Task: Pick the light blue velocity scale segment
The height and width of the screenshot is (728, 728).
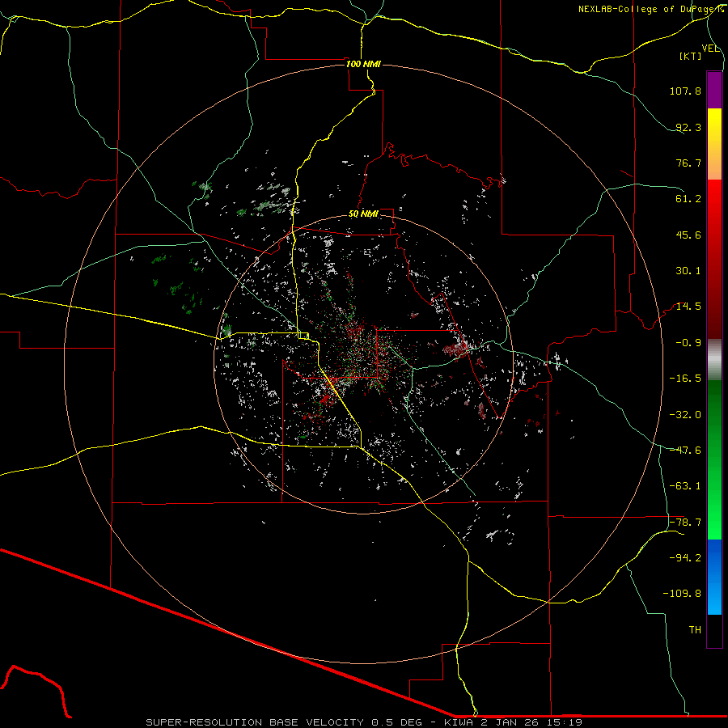Action: tap(714, 604)
